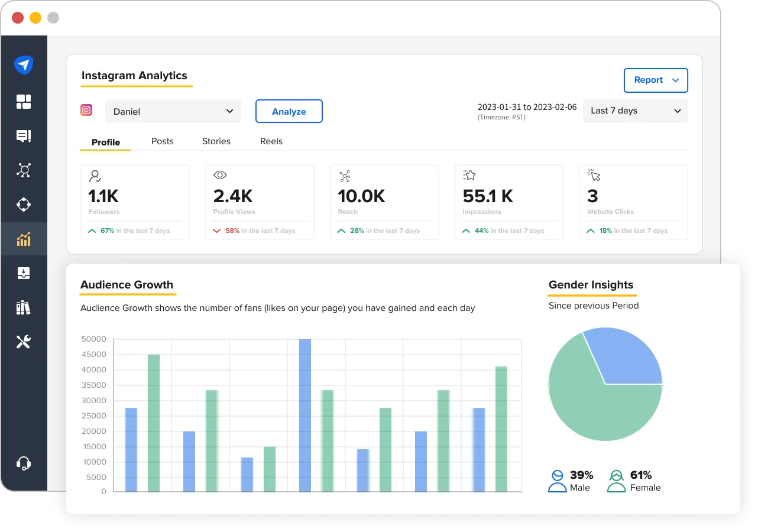
Task: Click the Analyze button
Action: click(289, 111)
